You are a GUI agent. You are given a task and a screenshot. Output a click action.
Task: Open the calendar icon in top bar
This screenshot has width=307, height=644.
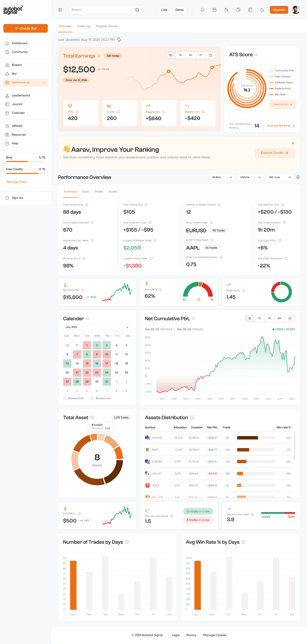214,10
